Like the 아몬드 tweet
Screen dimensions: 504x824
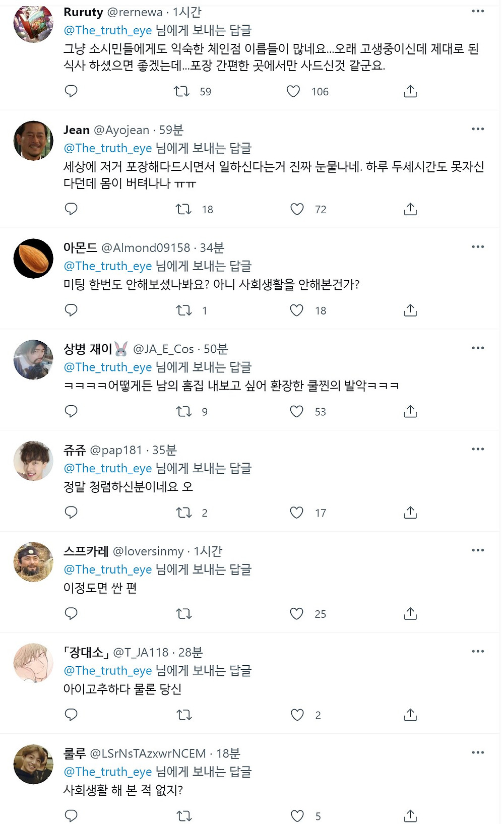point(297,310)
